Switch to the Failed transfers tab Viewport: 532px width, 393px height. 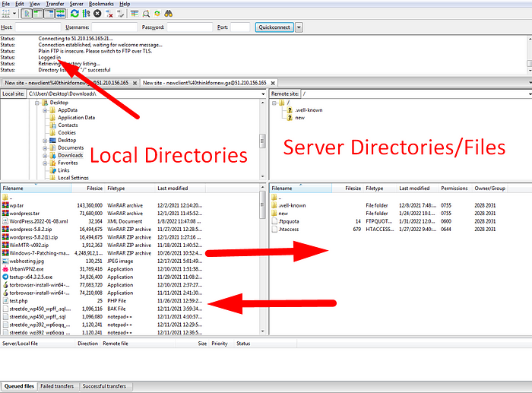(x=57, y=386)
